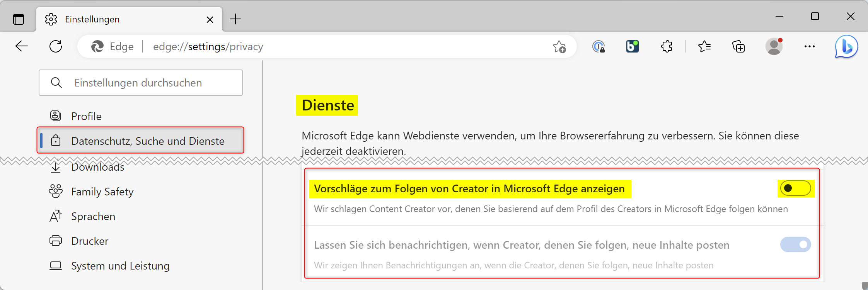Click System und Leistung laptop icon
Screen dimensions: 868x290
tap(56, 266)
